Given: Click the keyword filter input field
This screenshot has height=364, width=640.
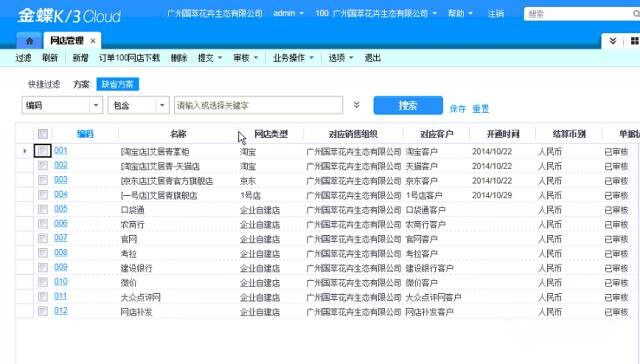Looking at the screenshot, I should [258, 105].
